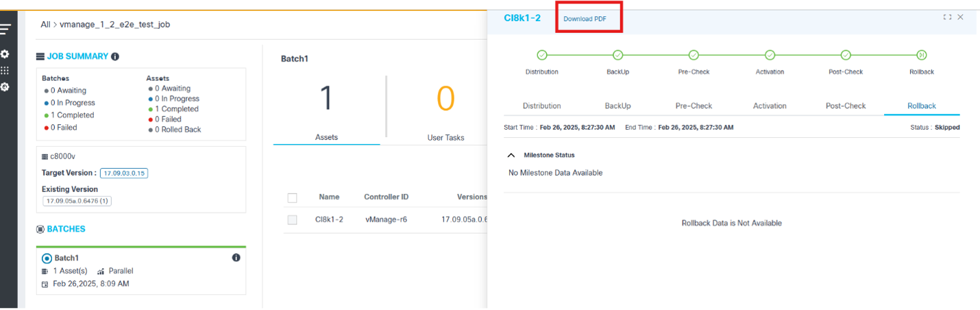Click the Rollback skipped step icon
This screenshot has height=310, width=980.
click(922, 55)
